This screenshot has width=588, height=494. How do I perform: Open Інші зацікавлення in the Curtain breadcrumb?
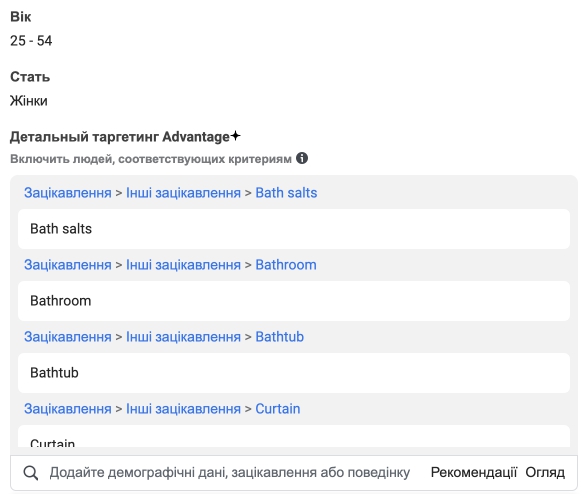pyautogui.click(x=183, y=409)
